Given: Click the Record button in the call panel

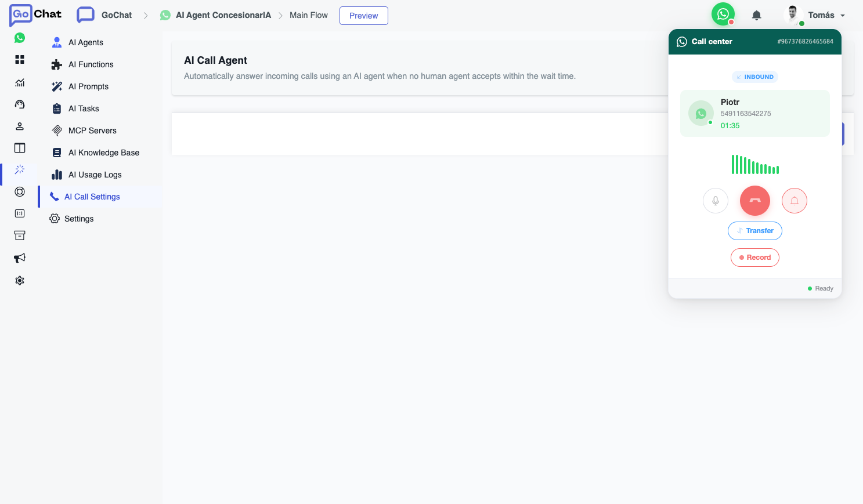Looking at the screenshot, I should click(755, 258).
